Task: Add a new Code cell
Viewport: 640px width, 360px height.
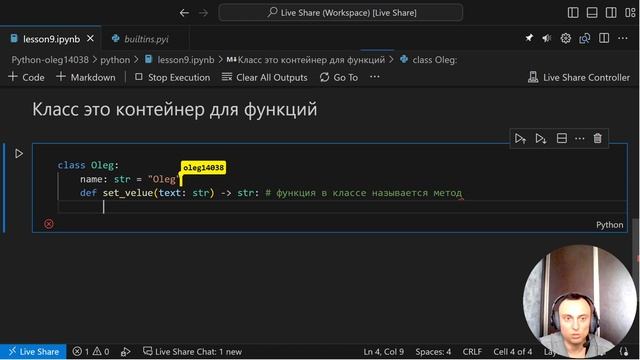Action: click(x=26, y=77)
